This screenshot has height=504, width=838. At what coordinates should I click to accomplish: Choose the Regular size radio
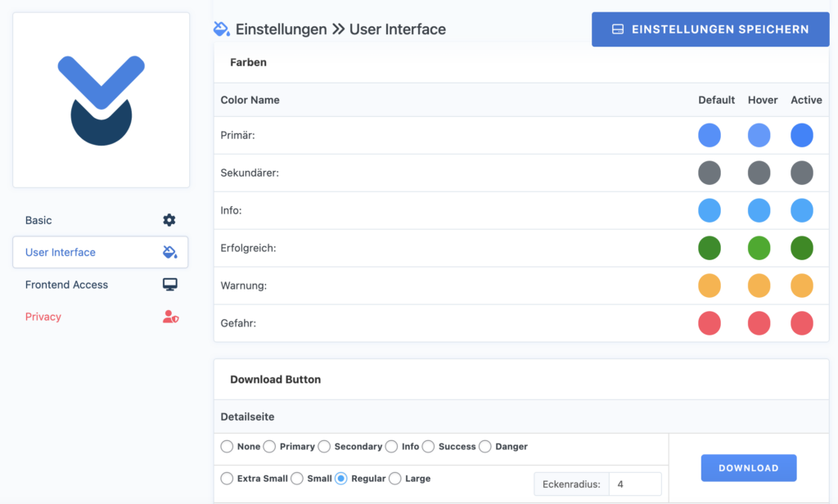pos(341,479)
